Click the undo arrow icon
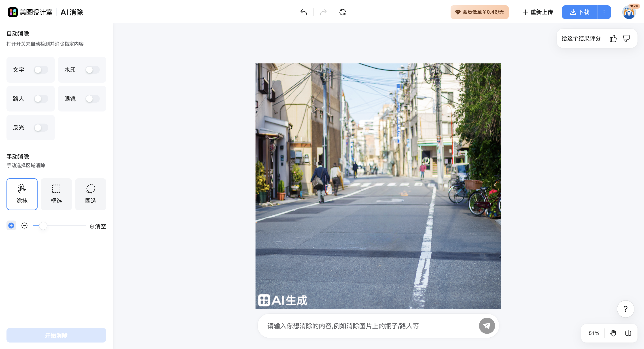This screenshot has height=349, width=644. pos(304,12)
